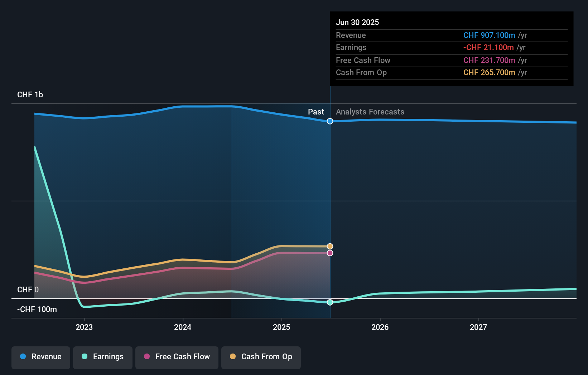Select the teal Earnings marker below zero line
This screenshot has width=588, height=375.
(x=330, y=302)
